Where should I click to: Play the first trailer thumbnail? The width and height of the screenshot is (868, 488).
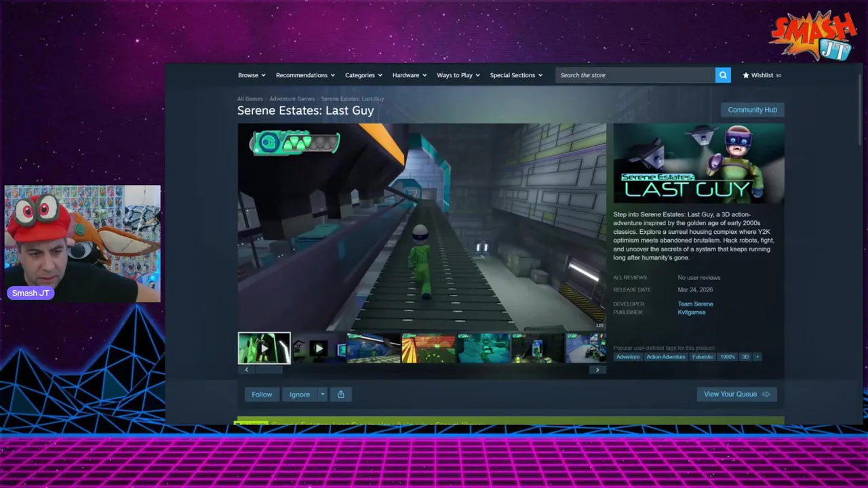coord(264,348)
